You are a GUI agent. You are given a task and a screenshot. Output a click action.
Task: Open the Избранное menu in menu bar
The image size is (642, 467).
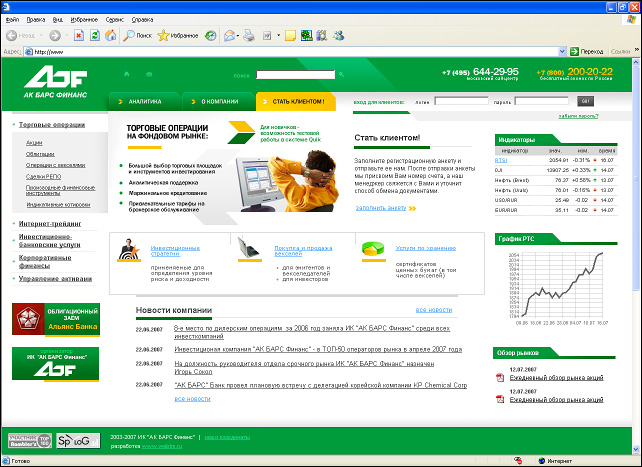tap(84, 19)
